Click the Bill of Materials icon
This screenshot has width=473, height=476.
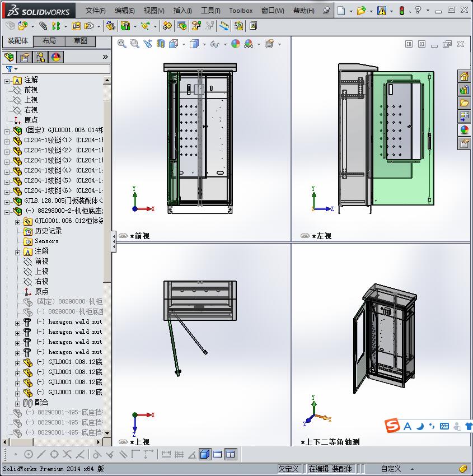tap(182, 26)
